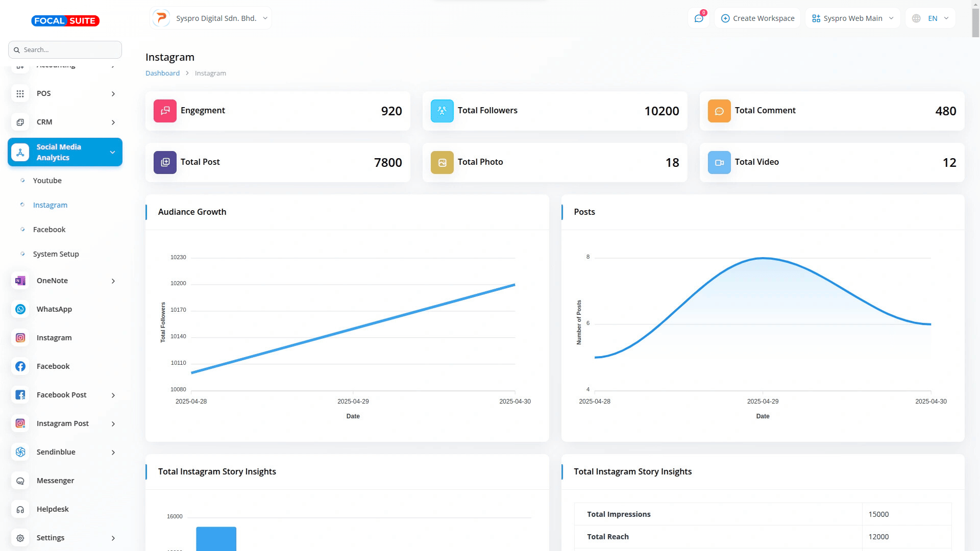Viewport: 980px width, 551px height.
Task: Click the Facebook Post sidebar icon
Action: click(20, 395)
